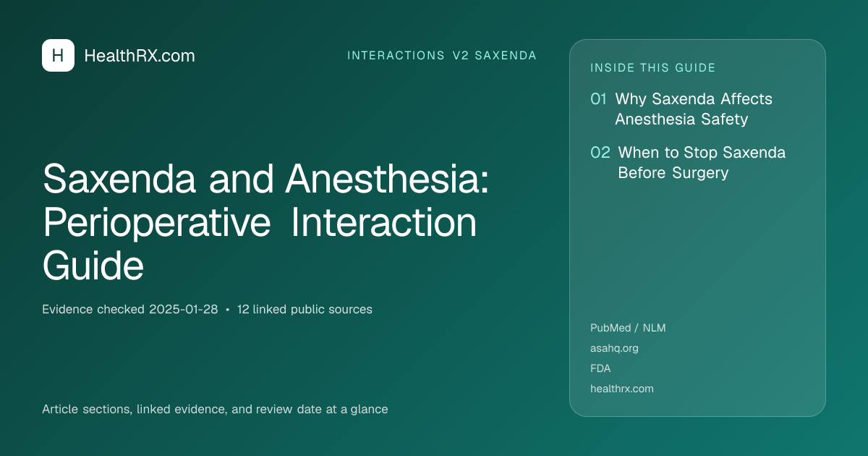Click the INSIDE THIS GUIDE heading
Image resolution: width=868 pixels, height=456 pixels.
653,68
